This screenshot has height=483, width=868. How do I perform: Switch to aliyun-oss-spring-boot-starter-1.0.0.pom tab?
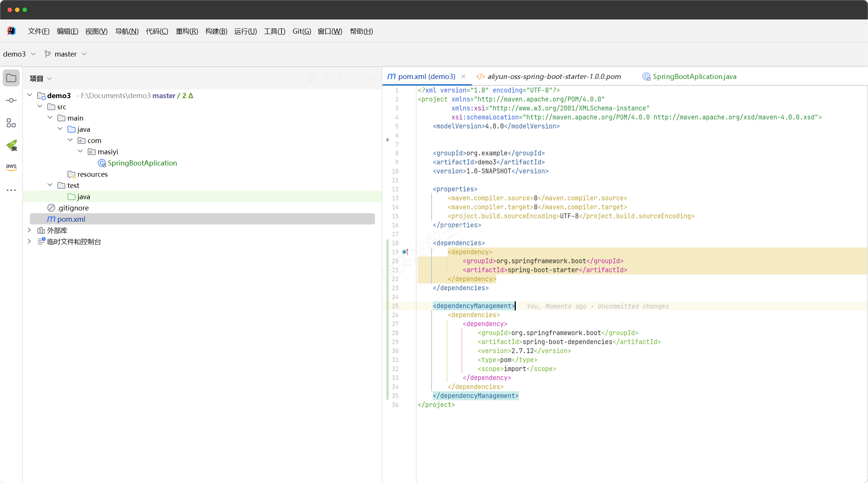554,76
